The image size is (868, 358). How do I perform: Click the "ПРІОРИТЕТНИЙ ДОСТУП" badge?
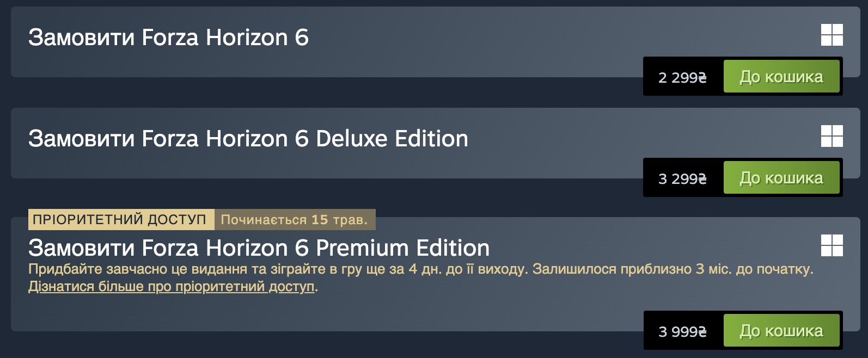pos(120,220)
